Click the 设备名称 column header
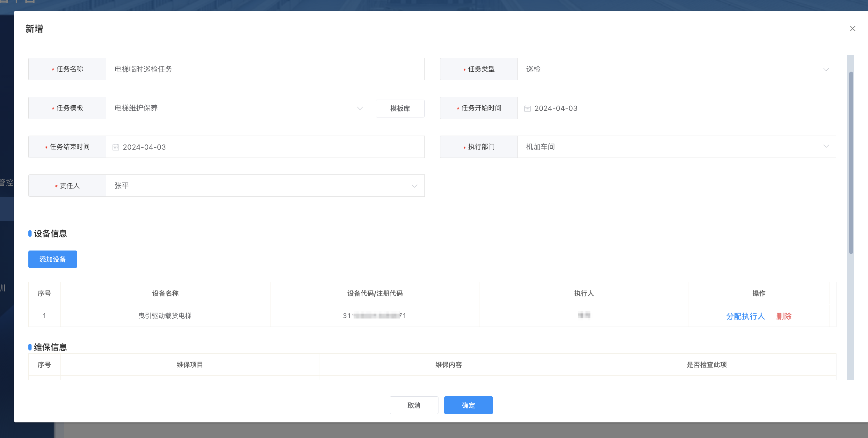The height and width of the screenshot is (438, 868). (165, 293)
